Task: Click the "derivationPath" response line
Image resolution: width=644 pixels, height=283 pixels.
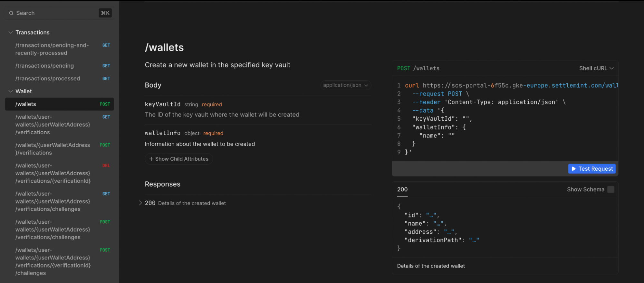Action: pos(442,240)
